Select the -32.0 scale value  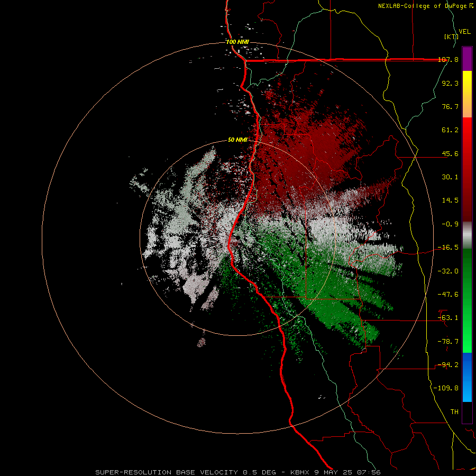coord(448,271)
